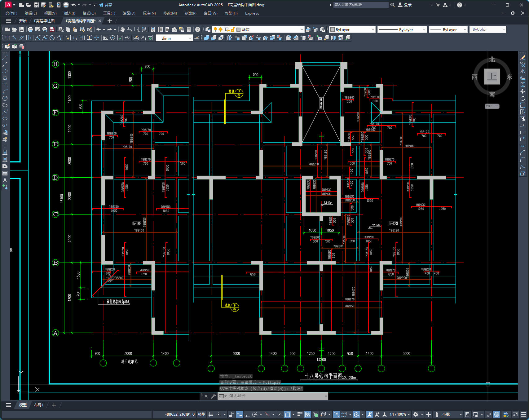The height and width of the screenshot is (420, 529).
Task: Select the Line draw tool
Action: (x=5, y=57)
